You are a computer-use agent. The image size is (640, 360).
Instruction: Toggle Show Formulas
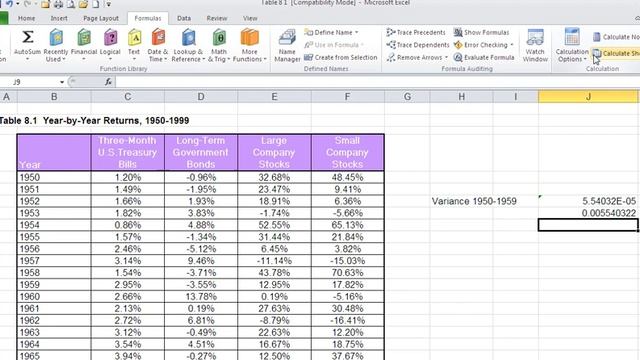482,32
